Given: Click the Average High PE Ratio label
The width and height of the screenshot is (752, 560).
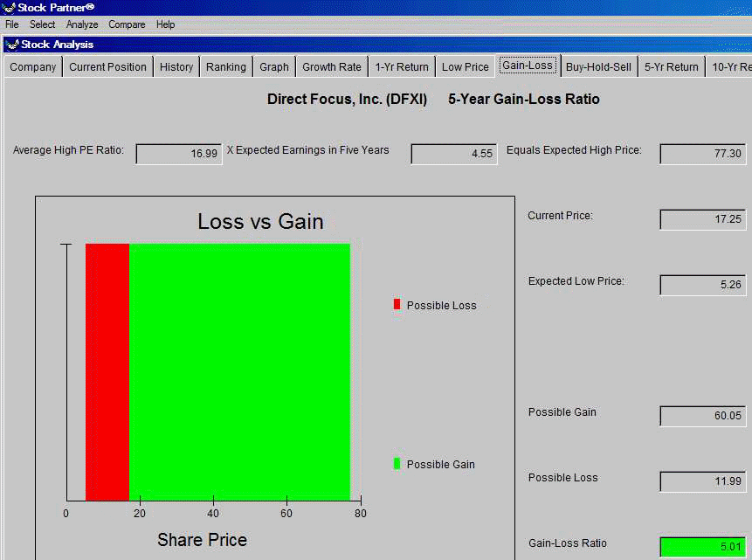Looking at the screenshot, I should click(x=68, y=150).
